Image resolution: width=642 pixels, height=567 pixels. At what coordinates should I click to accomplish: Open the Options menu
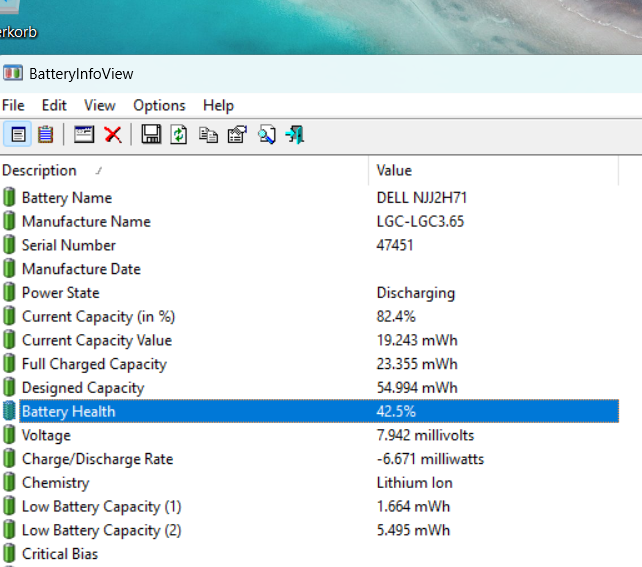(159, 106)
